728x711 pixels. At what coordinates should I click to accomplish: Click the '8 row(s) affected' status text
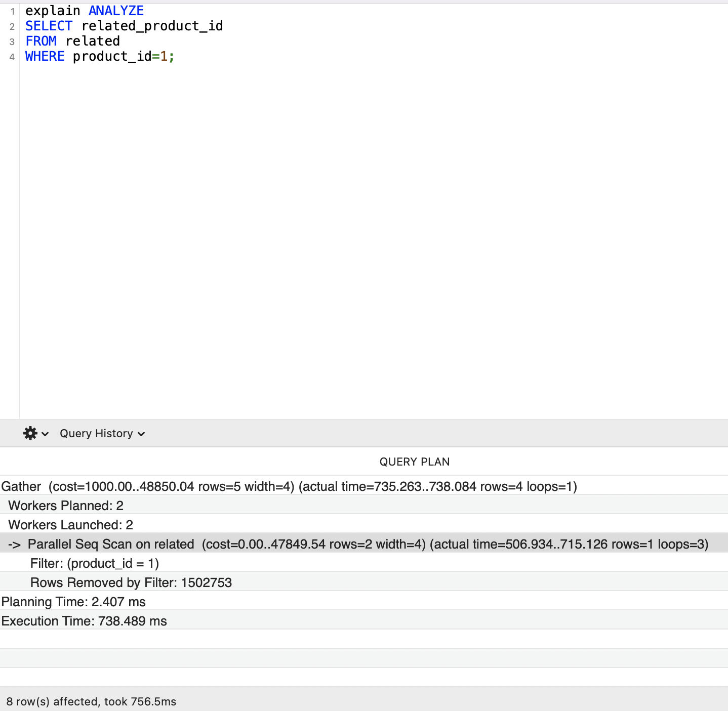point(91,701)
